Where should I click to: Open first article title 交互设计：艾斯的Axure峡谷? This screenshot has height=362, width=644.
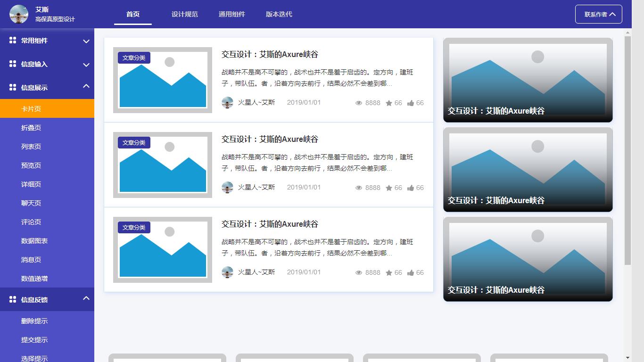[x=270, y=54]
